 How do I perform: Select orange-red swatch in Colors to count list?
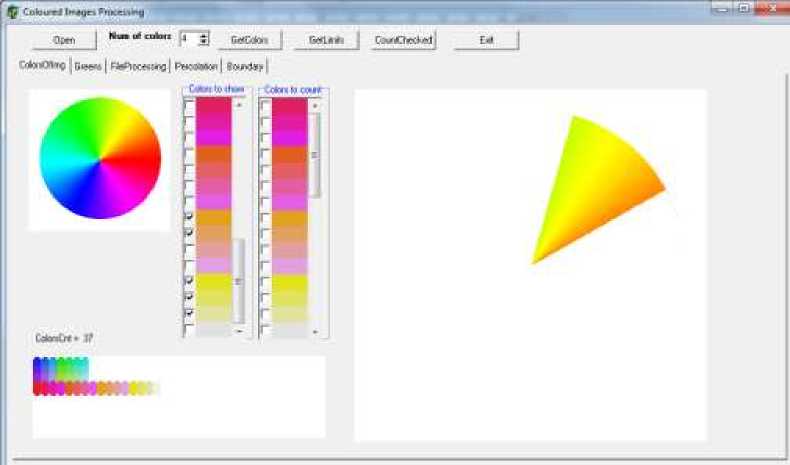point(290,154)
